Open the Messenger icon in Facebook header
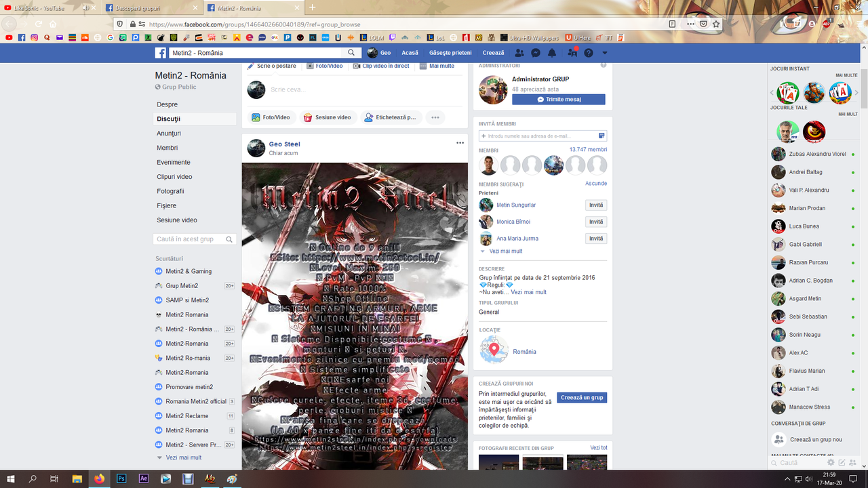The image size is (868, 488). coord(536,53)
